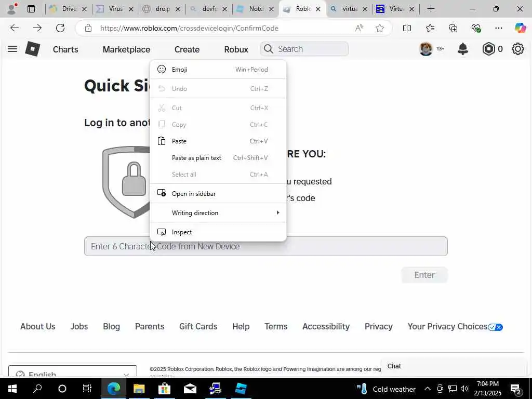
Task: Focus the 6 character code field
Action: (x=265, y=246)
